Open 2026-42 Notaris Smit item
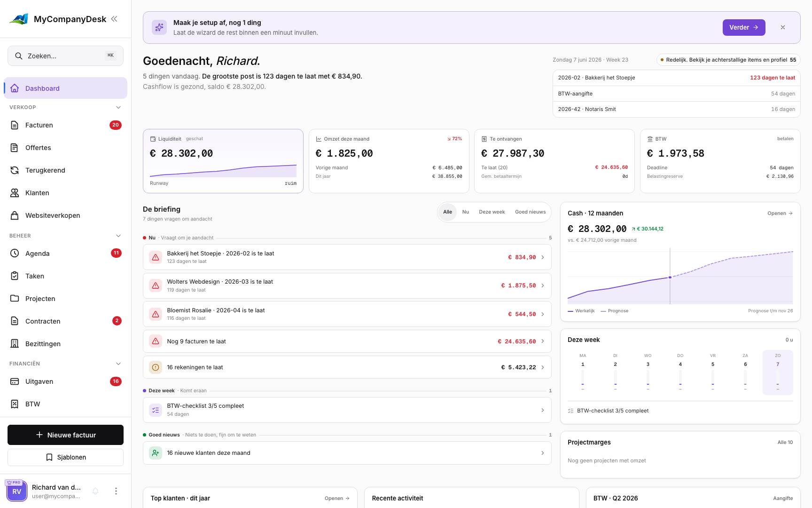Viewport: 812px width, 508px height. [x=677, y=109]
